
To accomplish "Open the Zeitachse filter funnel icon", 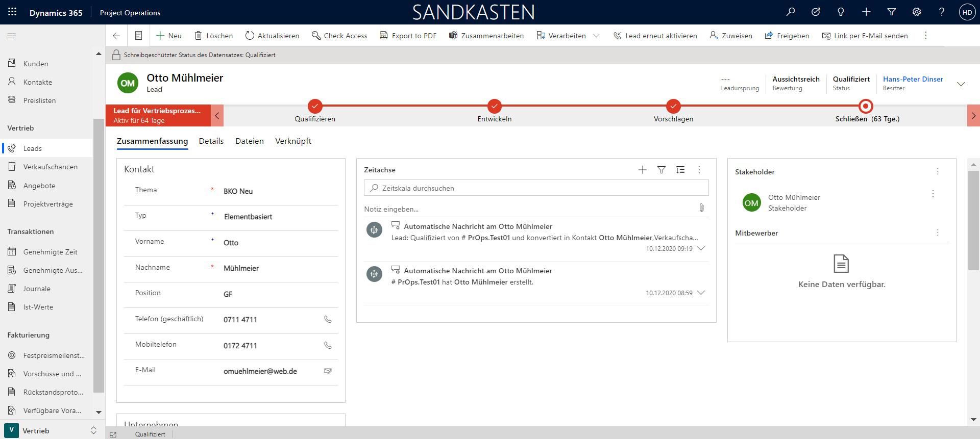I will (661, 170).
